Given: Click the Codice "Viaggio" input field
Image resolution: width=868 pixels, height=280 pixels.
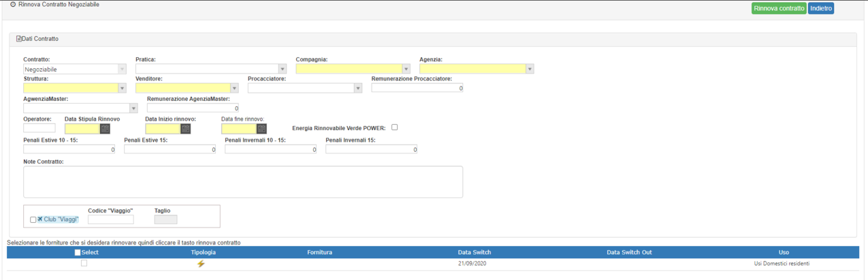Looking at the screenshot, I should click(111, 219).
